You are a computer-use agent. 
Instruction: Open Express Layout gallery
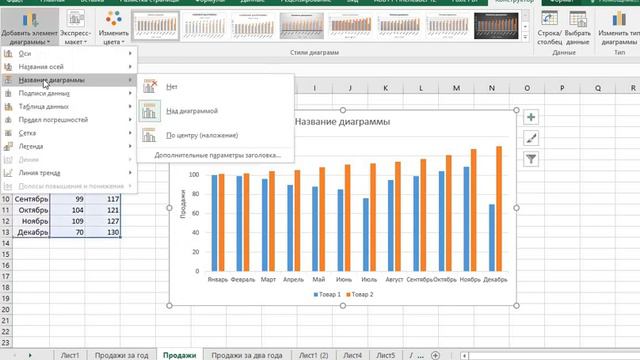tap(76, 27)
